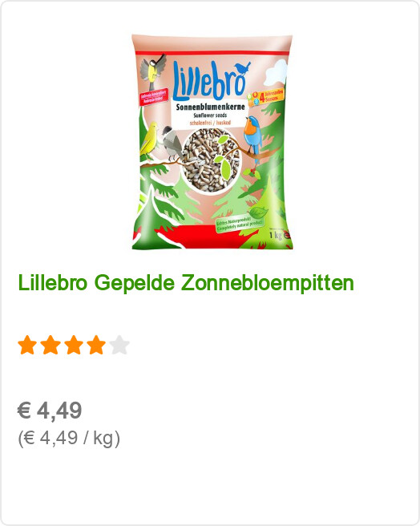Image resolution: width=420 pixels, height=526 pixels.
Task: Click the red Ambrosia label on the package
Action: pos(154,96)
